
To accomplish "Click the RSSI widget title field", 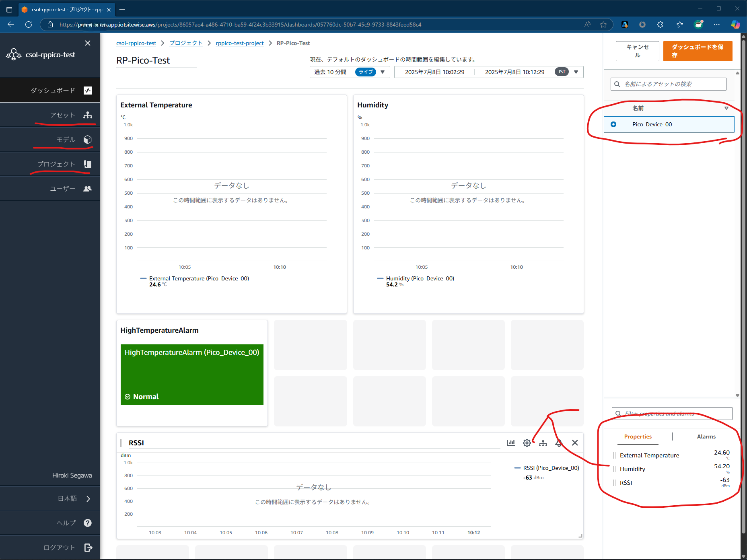I will click(314, 443).
